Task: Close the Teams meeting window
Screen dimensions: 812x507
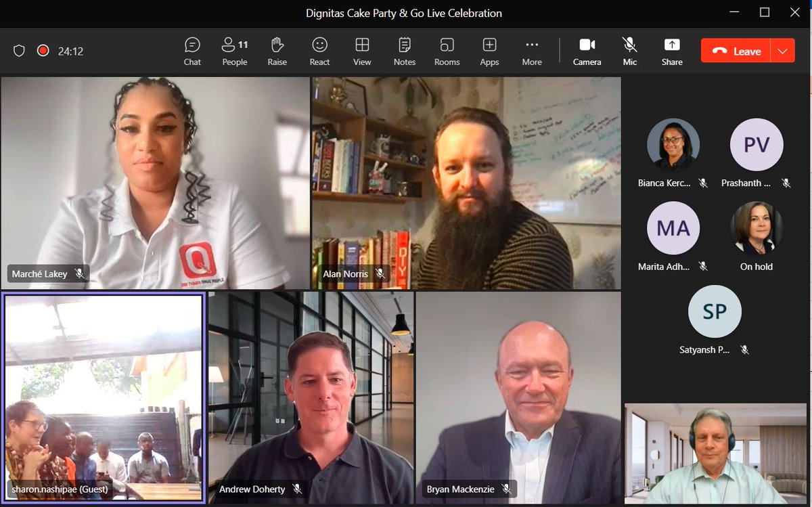Action: pyautogui.click(x=795, y=12)
